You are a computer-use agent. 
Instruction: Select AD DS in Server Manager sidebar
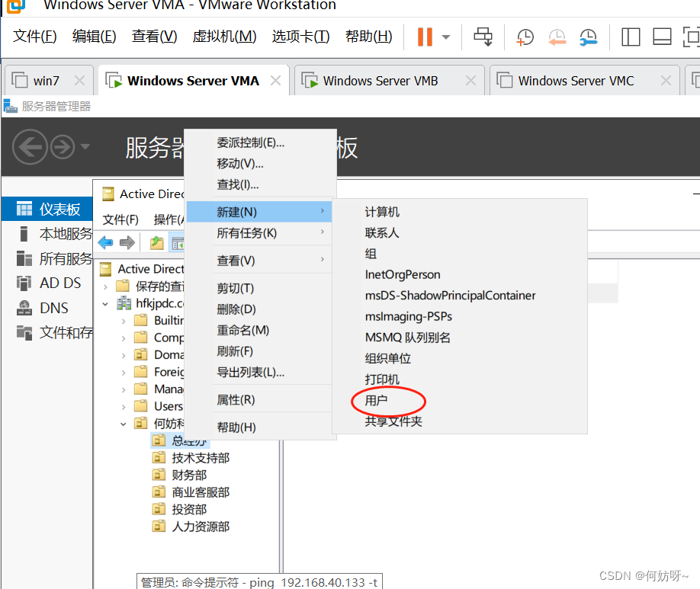coord(60,283)
